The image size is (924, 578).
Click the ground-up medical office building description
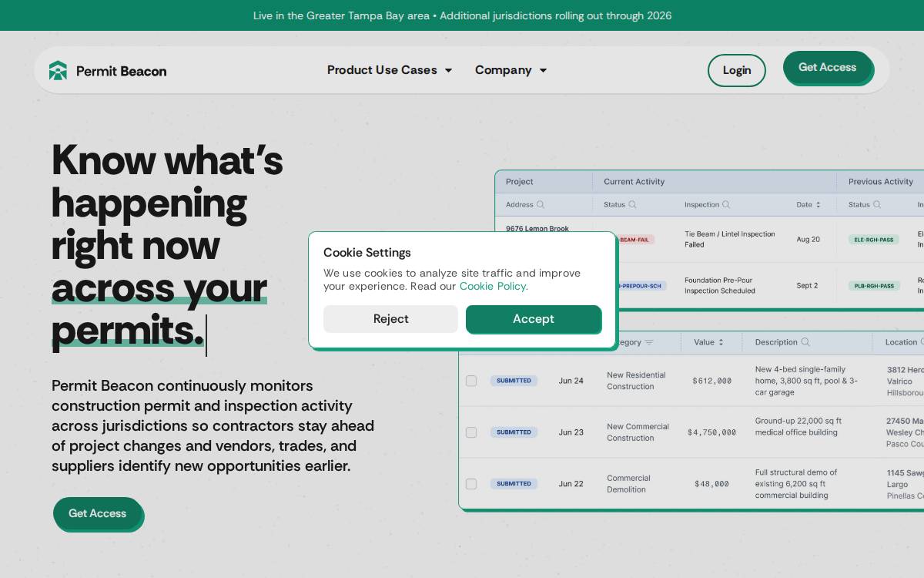click(798, 427)
